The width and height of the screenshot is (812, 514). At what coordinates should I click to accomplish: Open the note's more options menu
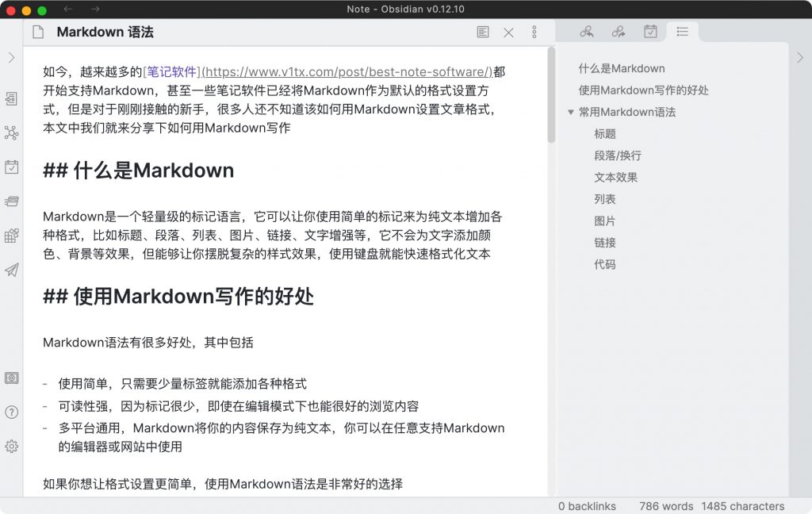[x=534, y=32]
